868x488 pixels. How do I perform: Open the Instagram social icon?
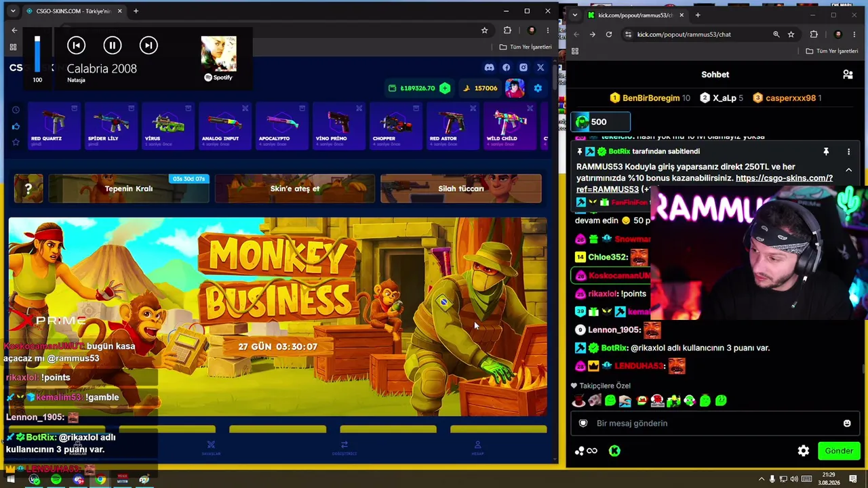(524, 68)
